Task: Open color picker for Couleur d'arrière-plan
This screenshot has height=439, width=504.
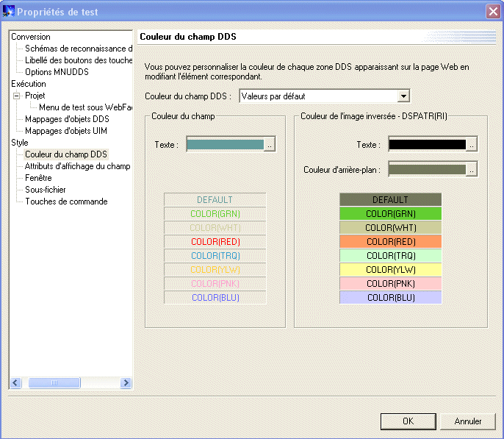Action: (471, 169)
